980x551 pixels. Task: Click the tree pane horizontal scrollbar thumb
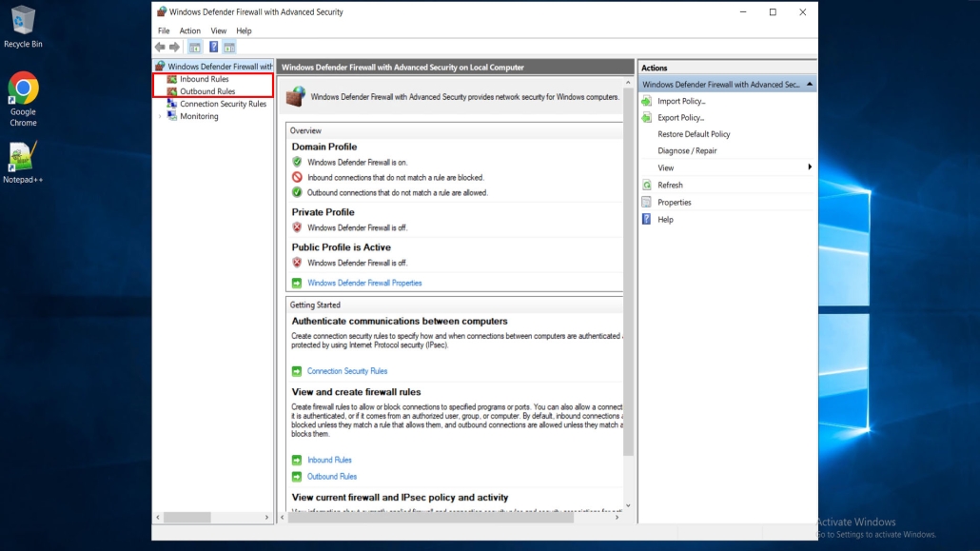(x=187, y=518)
